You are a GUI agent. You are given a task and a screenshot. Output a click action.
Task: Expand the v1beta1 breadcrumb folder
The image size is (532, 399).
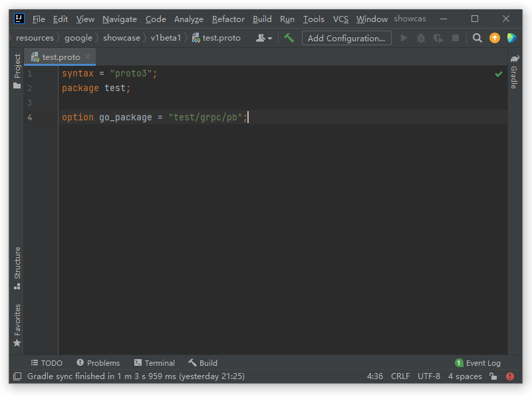[166, 38]
